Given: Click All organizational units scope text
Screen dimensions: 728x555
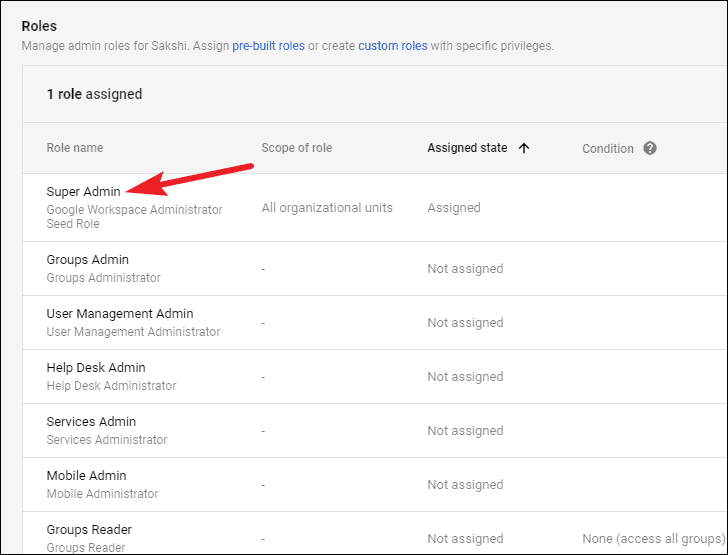Looking at the screenshot, I should (x=327, y=208).
